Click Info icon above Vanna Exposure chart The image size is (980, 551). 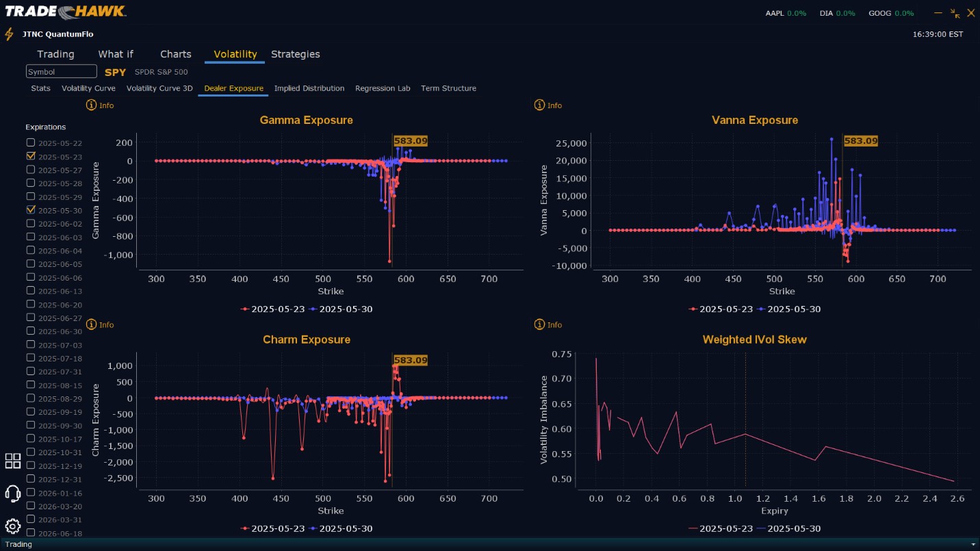(x=539, y=105)
